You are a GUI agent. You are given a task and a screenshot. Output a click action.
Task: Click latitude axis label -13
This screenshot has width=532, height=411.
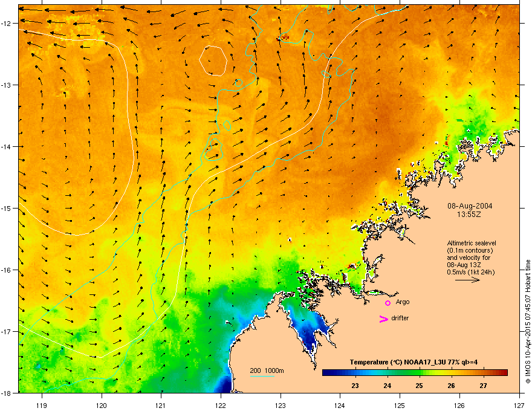tap(7, 85)
